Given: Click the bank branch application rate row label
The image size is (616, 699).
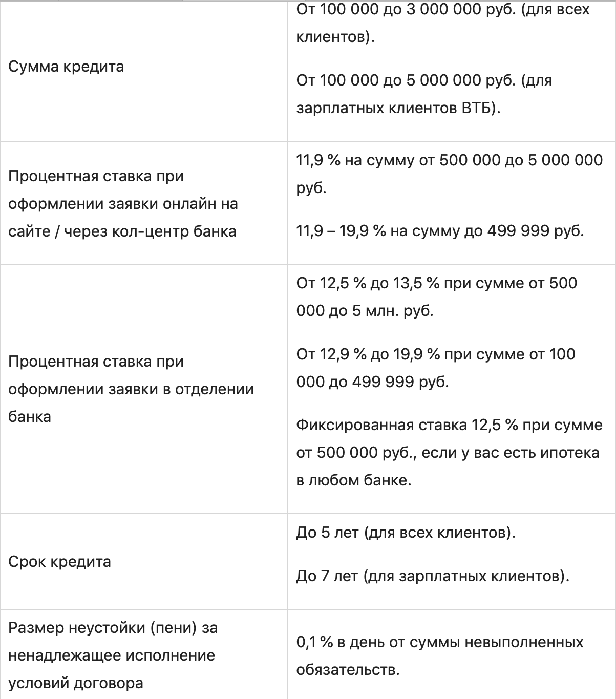Looking at the screenshot, I should point(131,389).
